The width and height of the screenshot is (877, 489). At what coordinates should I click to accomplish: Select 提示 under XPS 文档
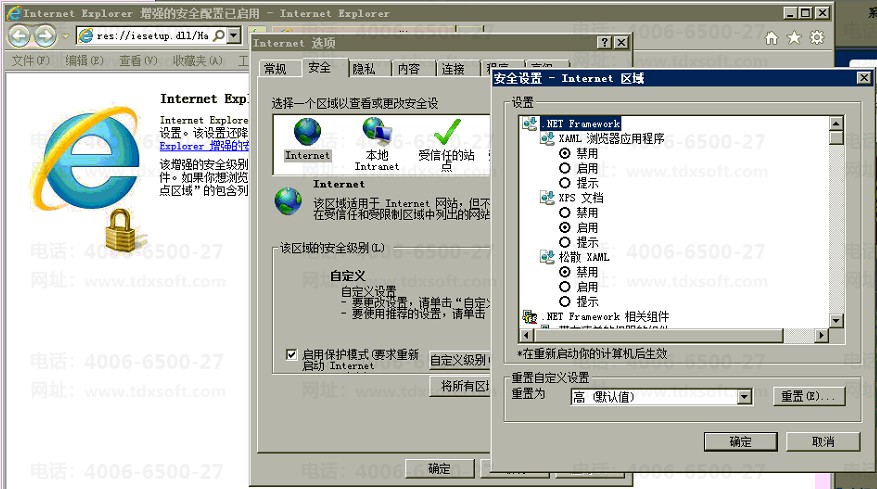pyautogui.click(x=565, y=242)
